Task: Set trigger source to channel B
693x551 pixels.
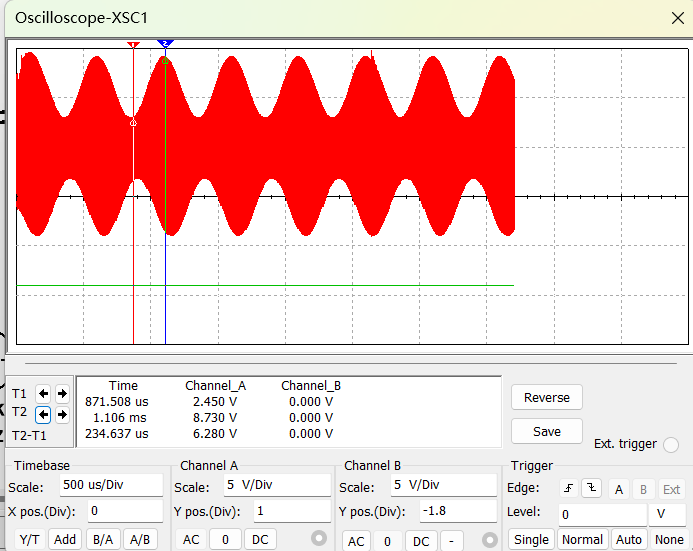Action: (644, 489)
